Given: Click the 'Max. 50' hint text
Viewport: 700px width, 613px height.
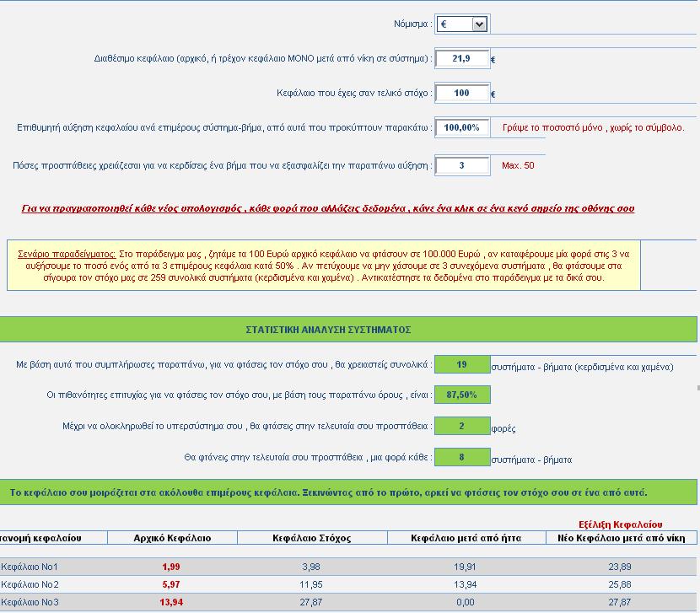Looking at the screenshot, I should [518, 165].
